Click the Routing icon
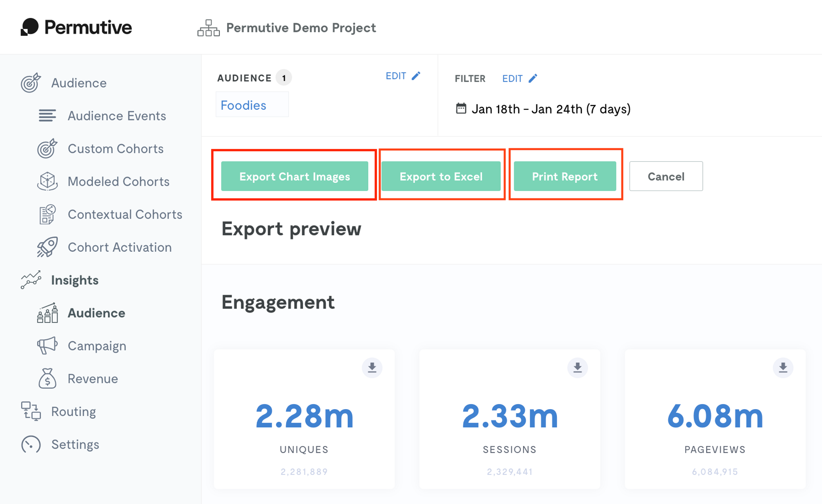822x504 pixels. coord(31,411)
